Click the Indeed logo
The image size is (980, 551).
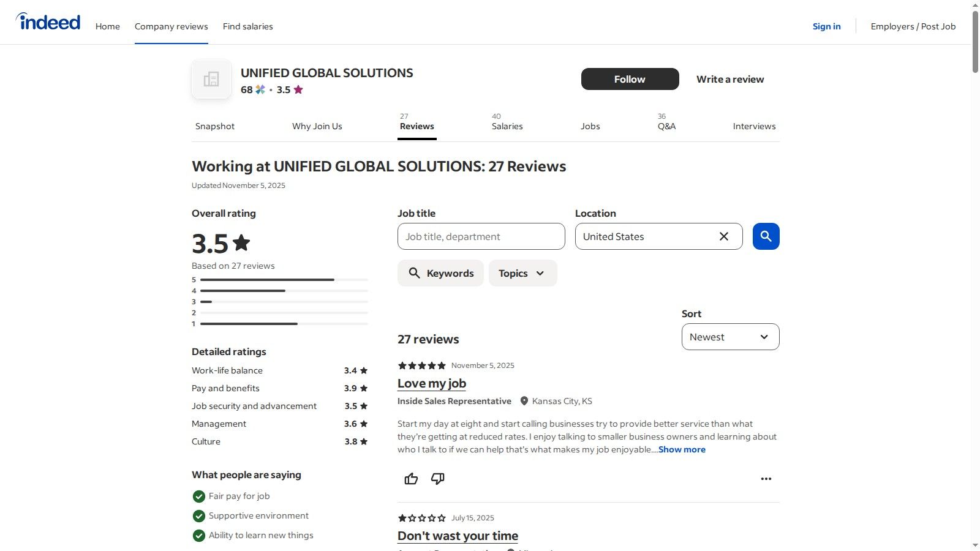(48, 22)
